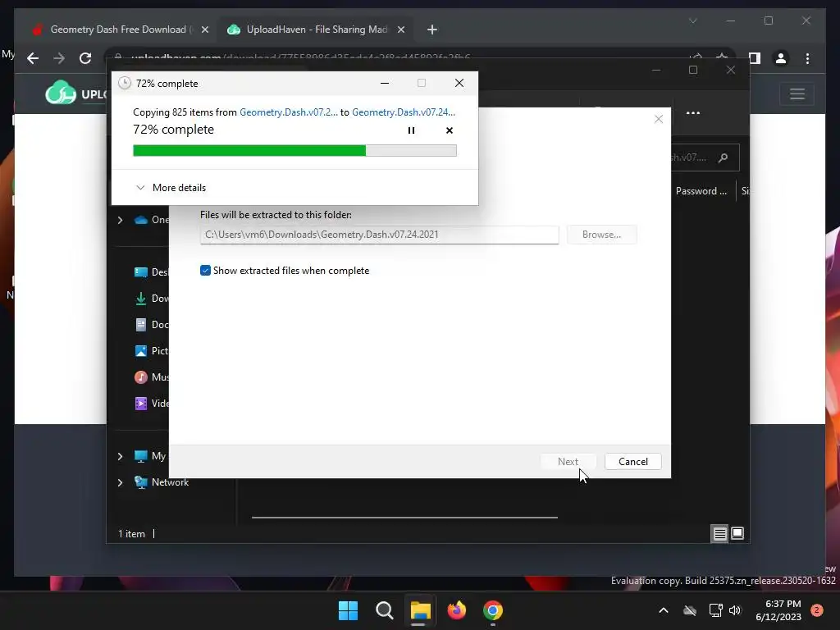The image size is (840, 630).
Task: Open Downloads in the navigation pane
Action: pyautogui.click(x=151, y=299)
